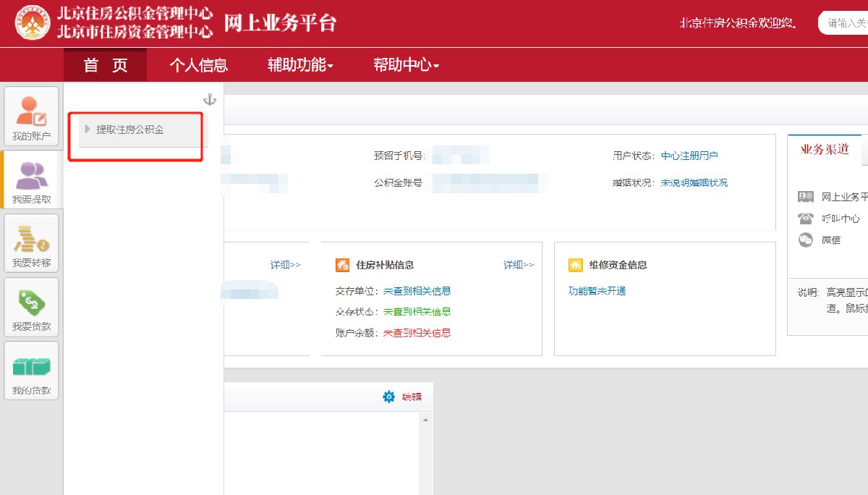
Task: Click the scrollbar up arrow in lower panel
Action: tap(426, 420)
